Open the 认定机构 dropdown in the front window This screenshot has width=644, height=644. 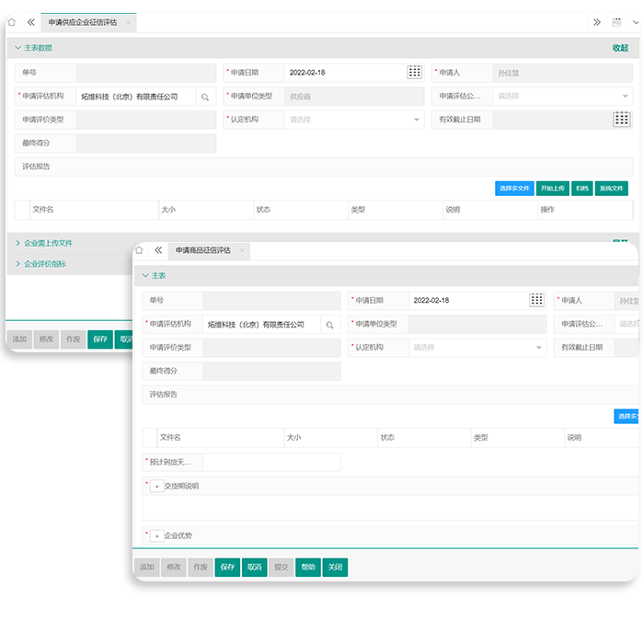(x=539, y=348)
